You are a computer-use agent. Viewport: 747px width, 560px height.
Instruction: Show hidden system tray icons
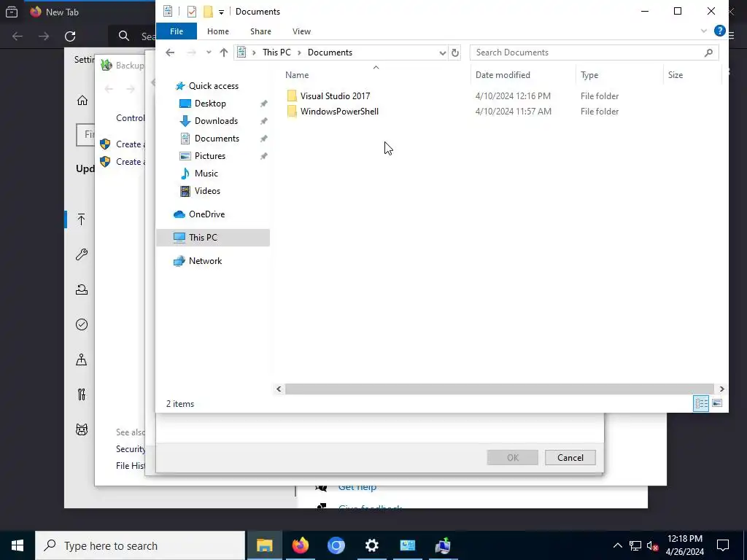point(617,545)
